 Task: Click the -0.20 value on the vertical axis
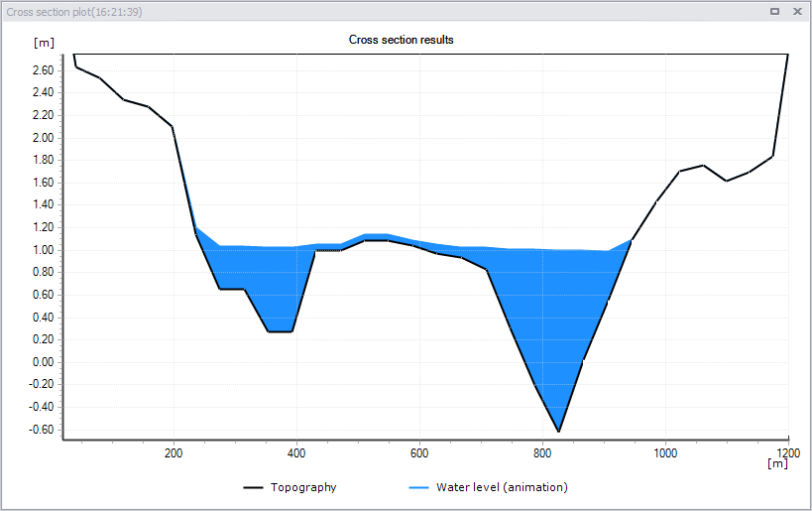(42, 385)
